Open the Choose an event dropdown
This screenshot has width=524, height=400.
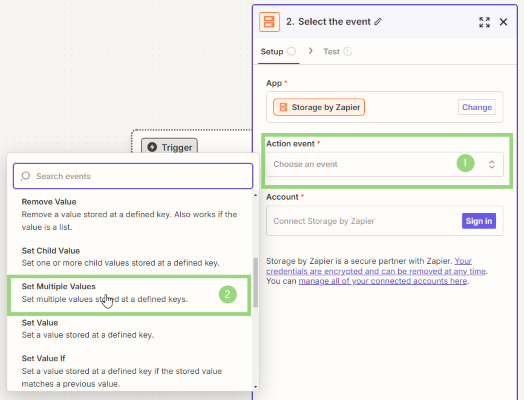pyautogui.click(x=385, y=164)
